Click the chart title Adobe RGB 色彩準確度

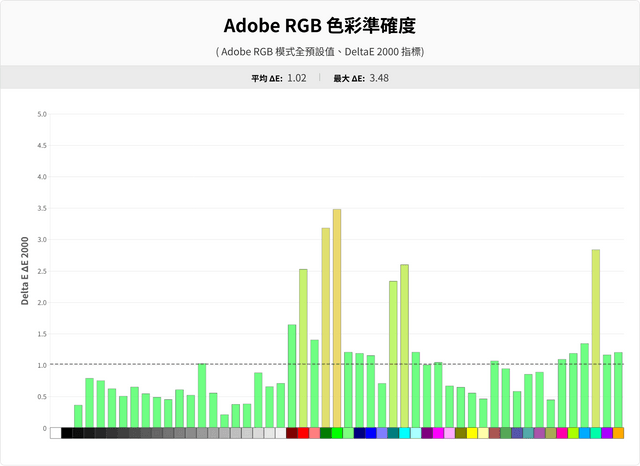tap(320, 25)
